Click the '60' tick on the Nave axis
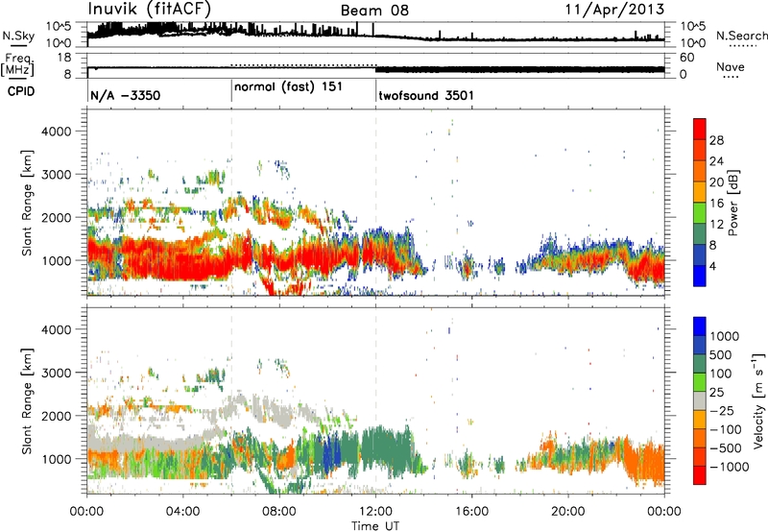Screen dimensions: 768x532 point(687,58)
